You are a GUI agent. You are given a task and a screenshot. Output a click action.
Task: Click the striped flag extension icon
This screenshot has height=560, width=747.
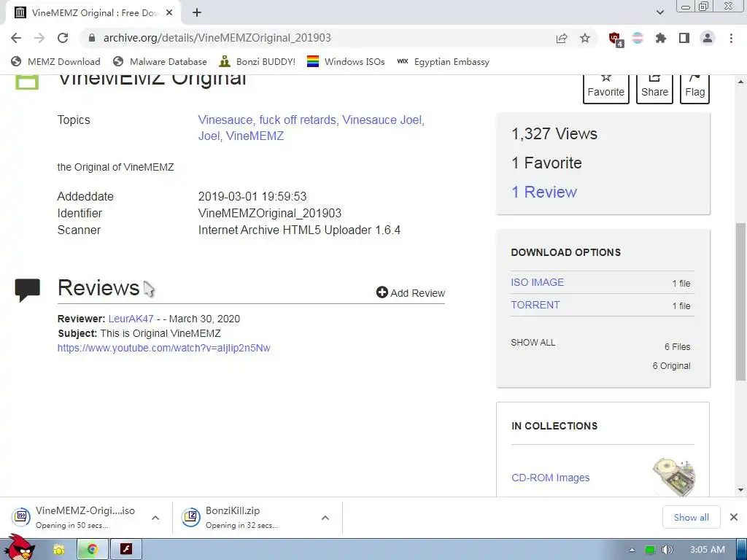point(638,38)
